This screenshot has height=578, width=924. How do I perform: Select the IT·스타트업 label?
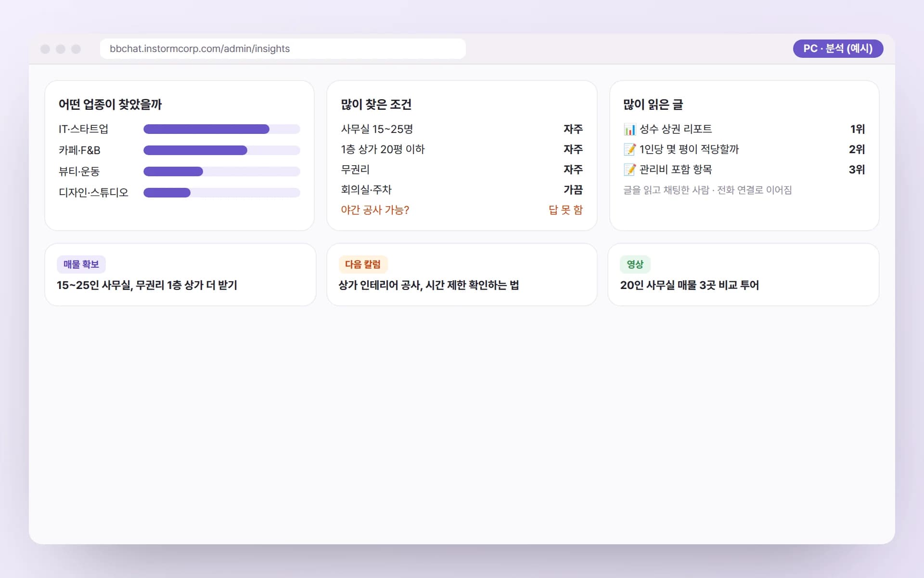[x=83, y=129]
